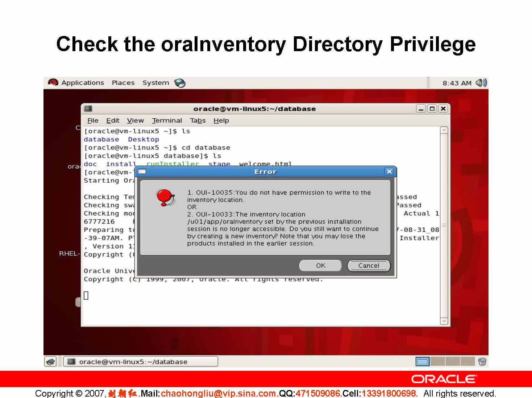This screenshot has width=532, height=398.
Task: Switch to the first workspace in switcher
Action: pos(422,361)
